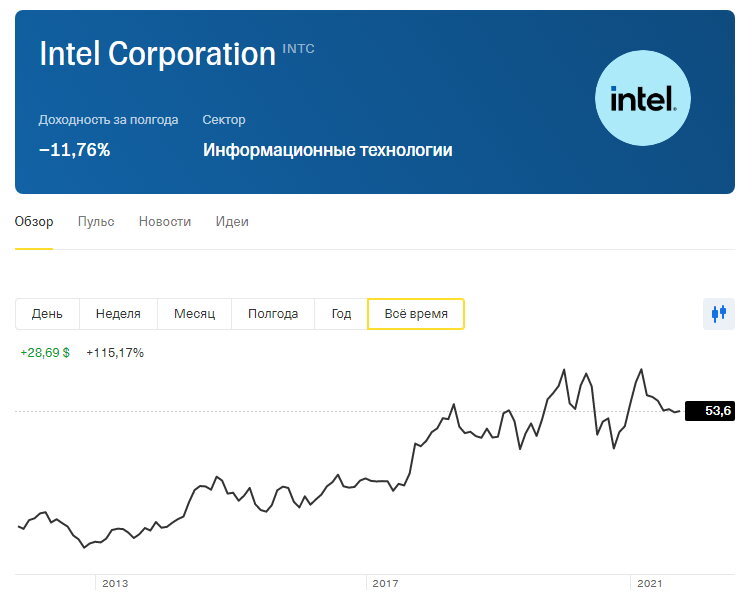Click the Информационные технологии sector link
The image size is (755, 606).
[x=327, y=151]
